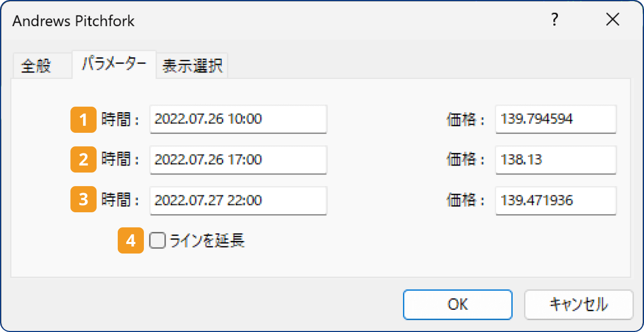Click the orange numbered badge 2
The image size is (644, 332).
coord(84,160)
